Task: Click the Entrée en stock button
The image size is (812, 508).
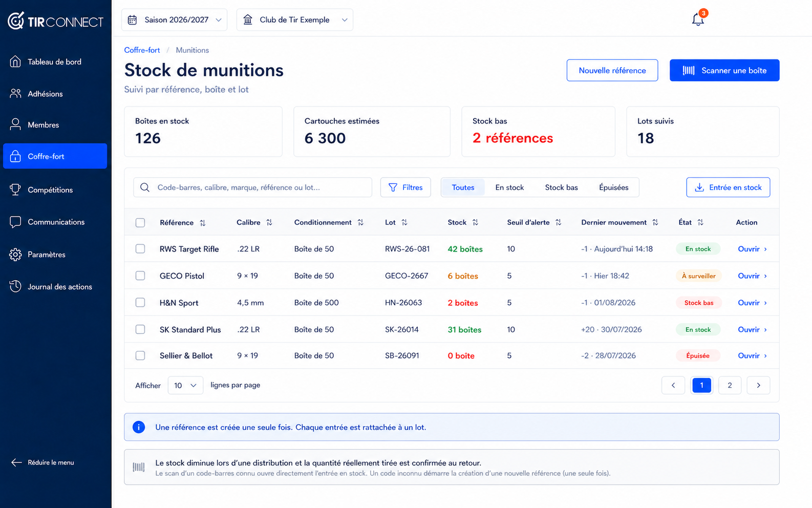Action: 728,187
